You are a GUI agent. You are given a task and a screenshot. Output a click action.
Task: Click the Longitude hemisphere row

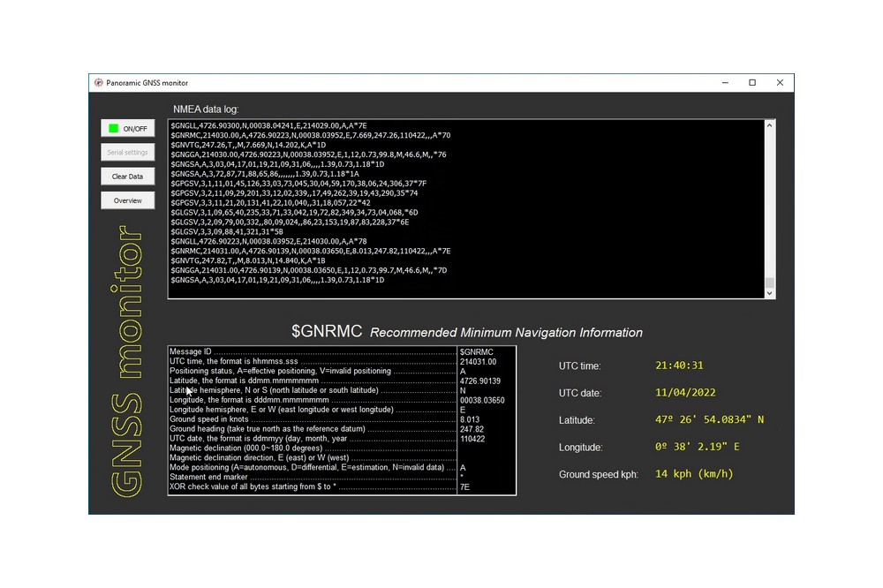click(342, 410)
